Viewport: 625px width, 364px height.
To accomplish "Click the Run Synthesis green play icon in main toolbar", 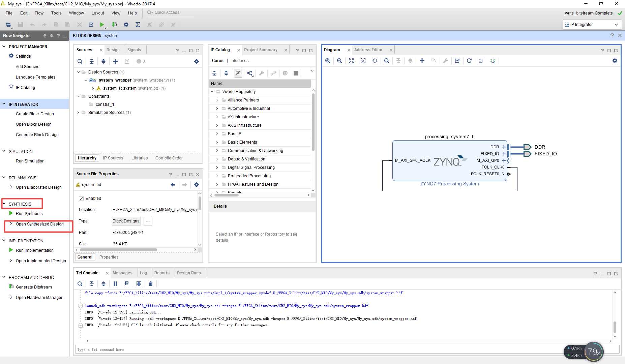I will [x=102, y=25].
